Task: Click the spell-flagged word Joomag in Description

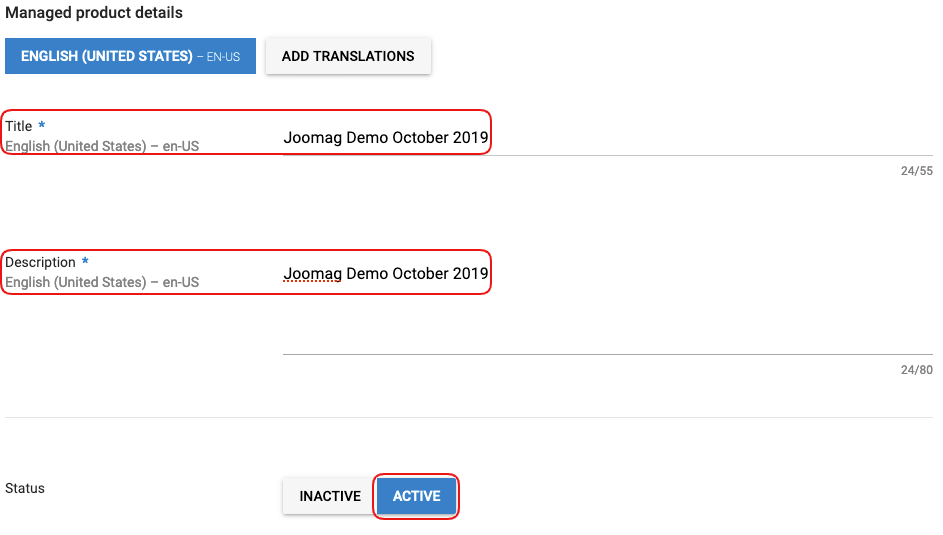Action: click(312, 273)
